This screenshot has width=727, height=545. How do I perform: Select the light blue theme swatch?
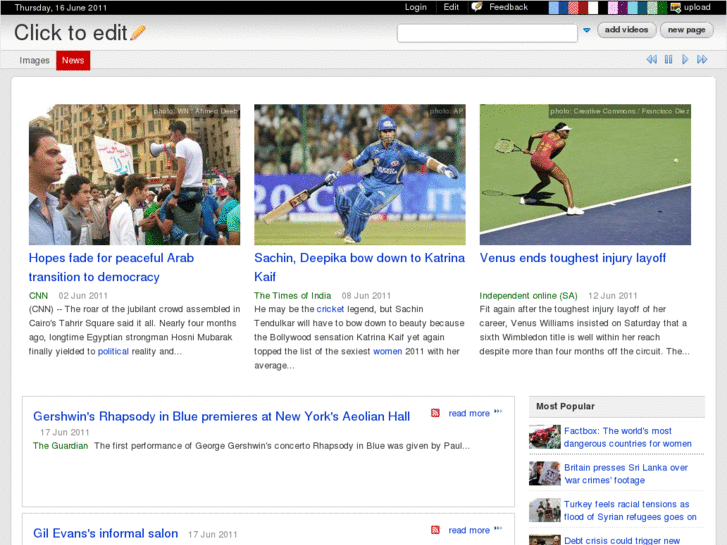coord(554,7)
